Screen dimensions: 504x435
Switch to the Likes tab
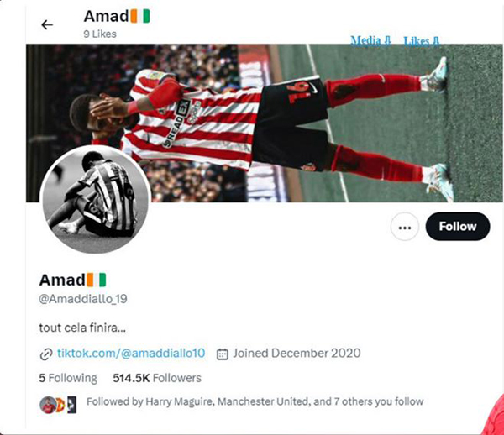[x=422, y=41]
